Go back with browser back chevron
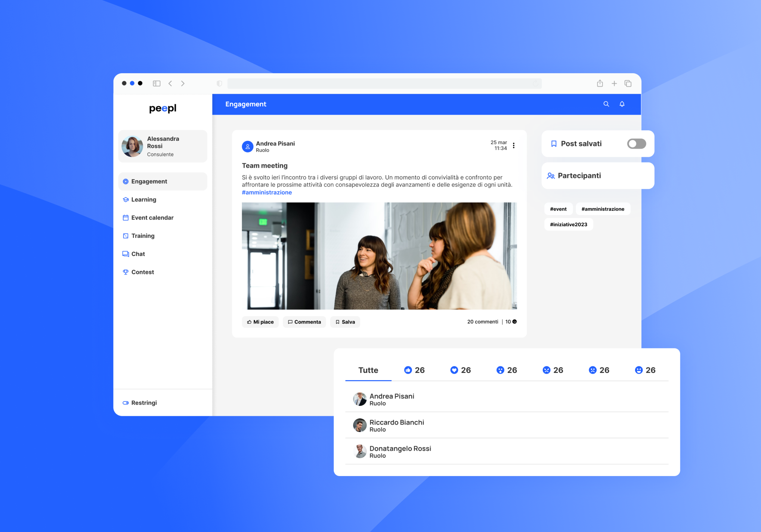 coord(170,84)
